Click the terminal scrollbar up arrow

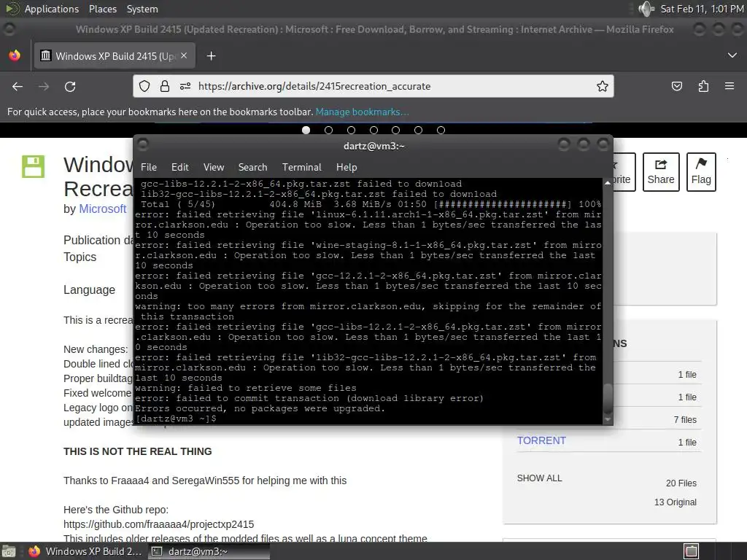coord(608,183)
